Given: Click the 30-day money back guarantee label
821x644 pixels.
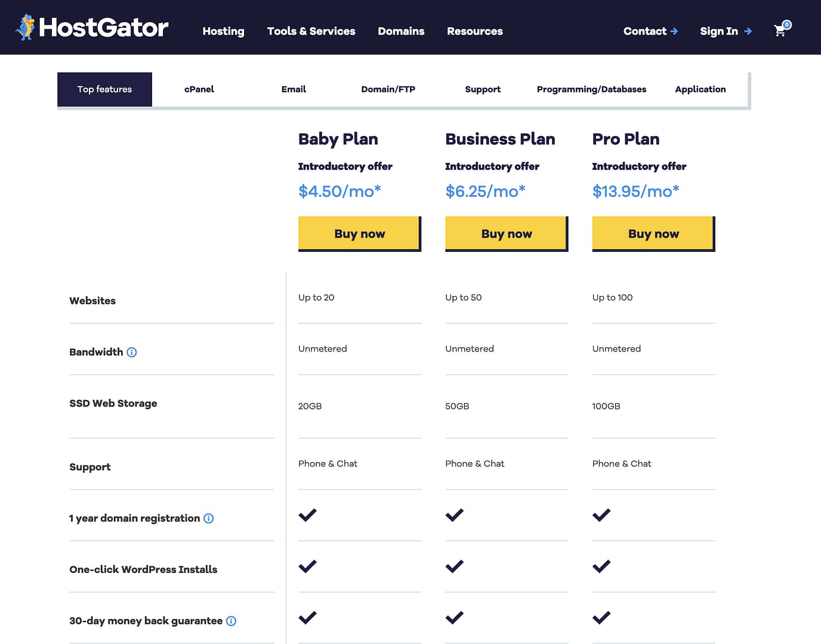Looking at the screenshot, I should click(146, 621).
